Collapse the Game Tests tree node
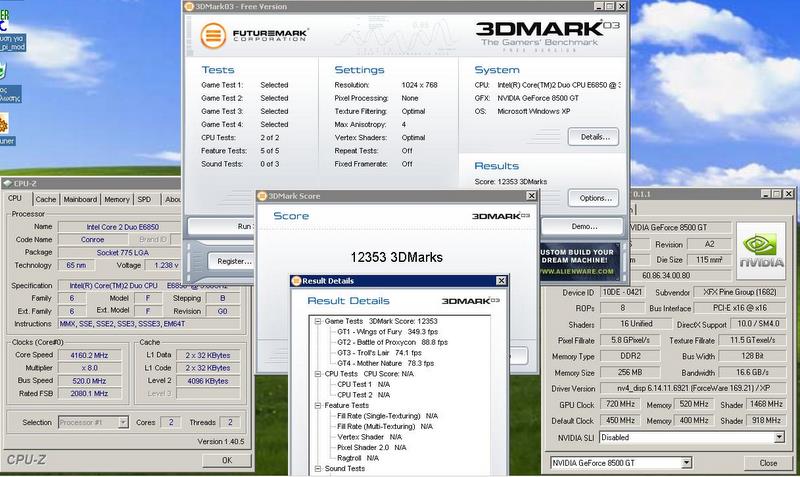The width and height of the screenshot is (800, 477). coord(317,321)
